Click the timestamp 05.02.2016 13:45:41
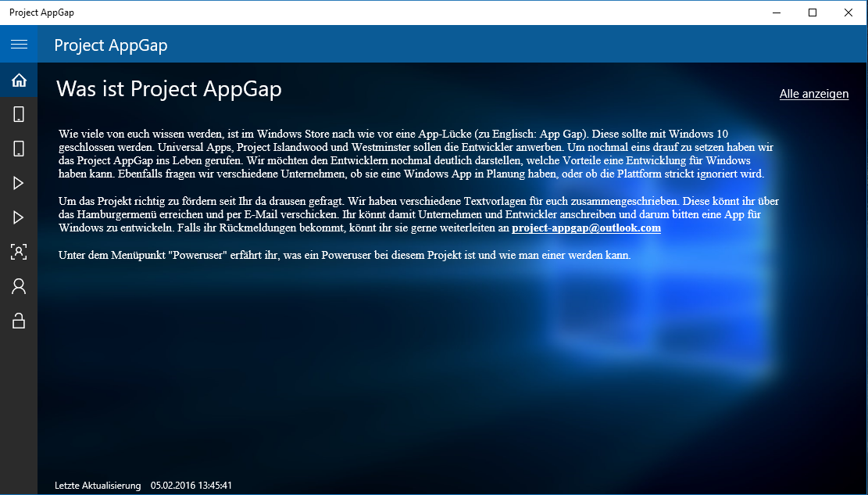Viewport: 868px width, 495px height. [x=191, y=486]
